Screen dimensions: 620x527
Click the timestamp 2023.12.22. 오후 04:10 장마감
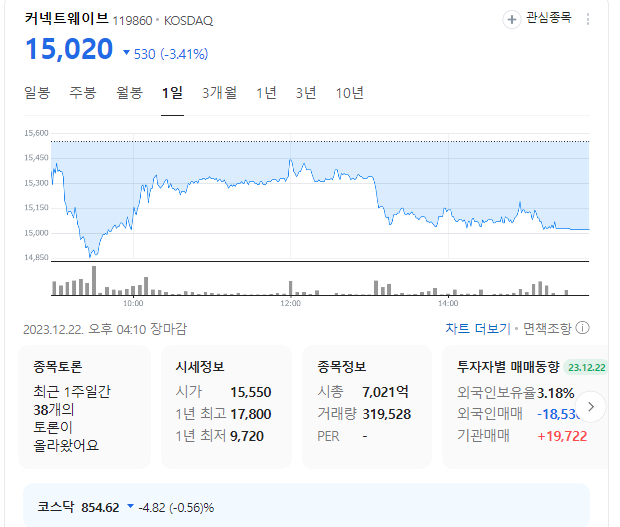(x=105, y=329)
